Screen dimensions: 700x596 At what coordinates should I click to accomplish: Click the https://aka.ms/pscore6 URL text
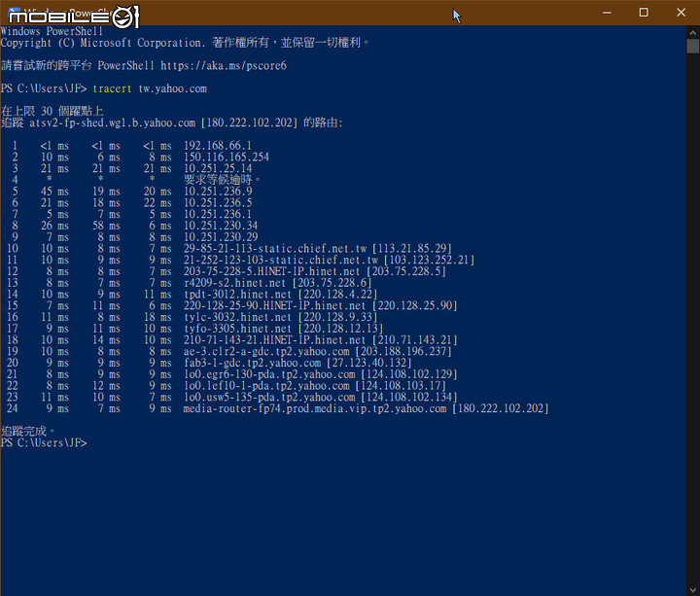pyautogui.click(x=224, y=65)
